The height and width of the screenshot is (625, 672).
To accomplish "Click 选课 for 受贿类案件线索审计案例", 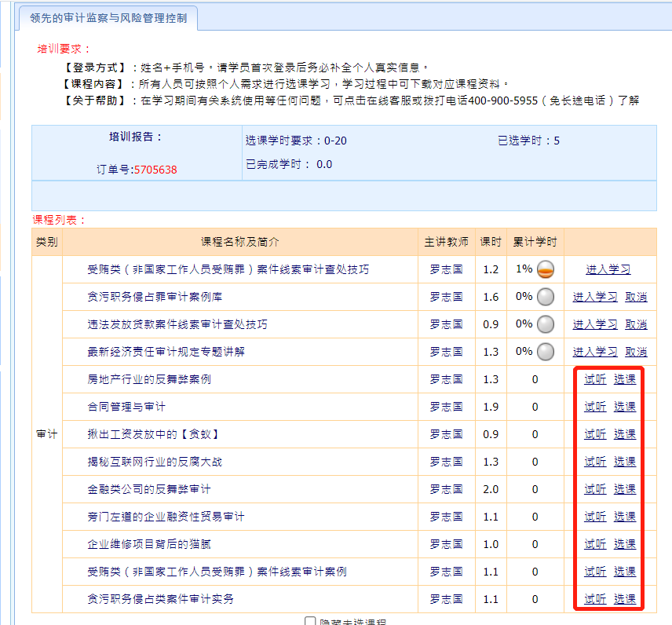I will point(625,572).
